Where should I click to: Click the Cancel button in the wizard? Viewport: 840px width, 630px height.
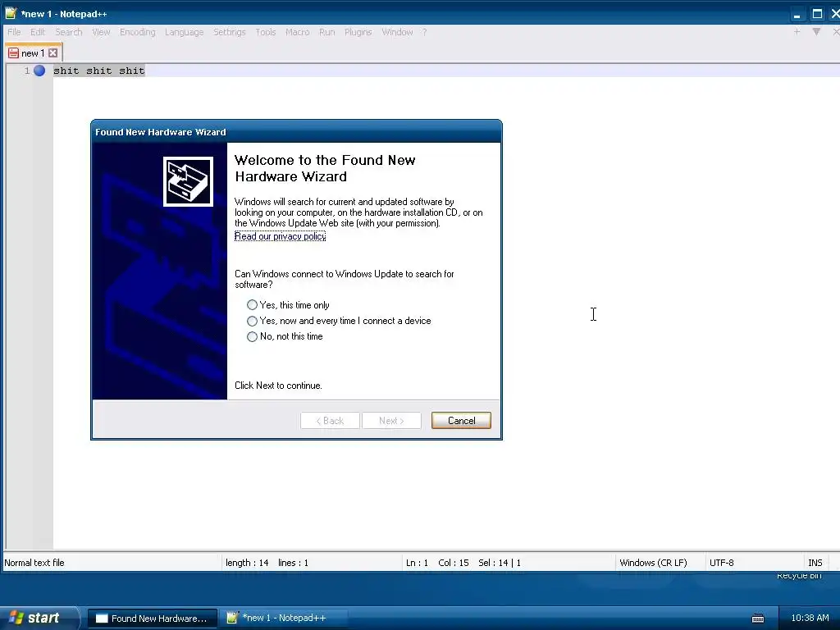tap(461, 421)
